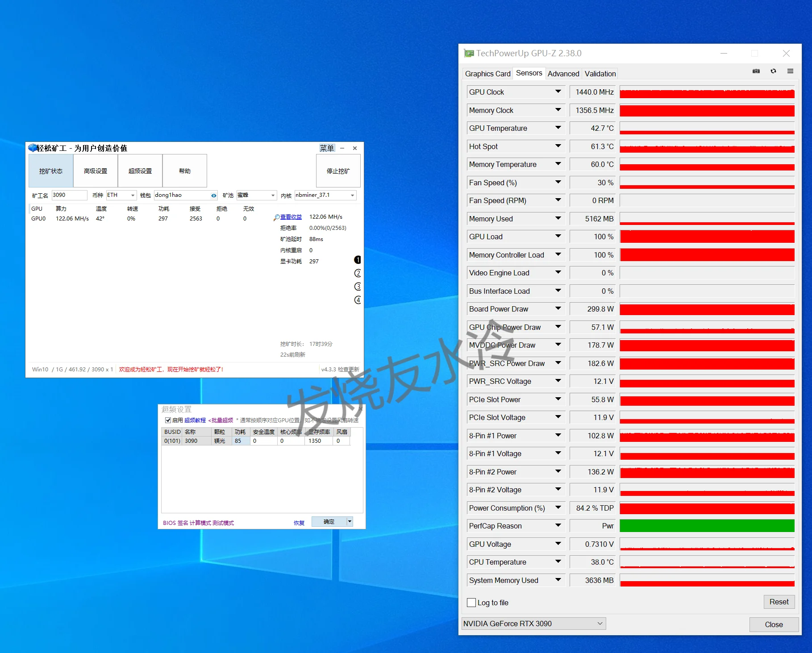Click the magnifier icon beside 查看收益

pyautogui.click(x=277, y=217)
